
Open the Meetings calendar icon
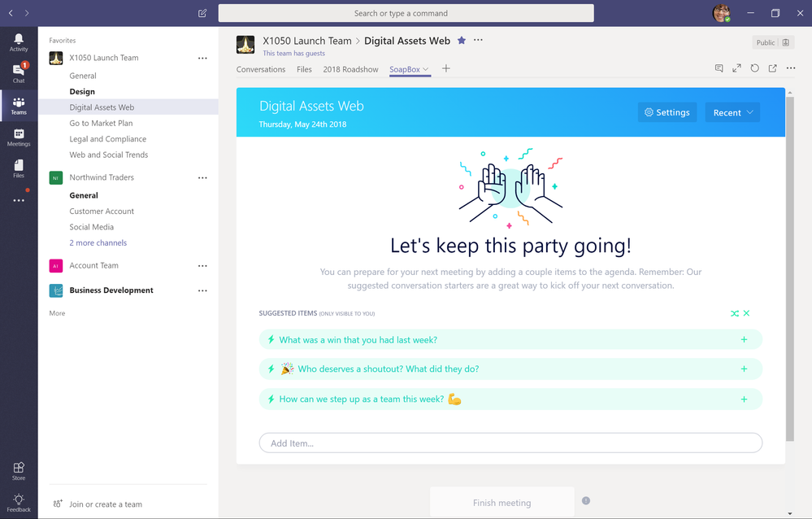[x=19, y=137]
